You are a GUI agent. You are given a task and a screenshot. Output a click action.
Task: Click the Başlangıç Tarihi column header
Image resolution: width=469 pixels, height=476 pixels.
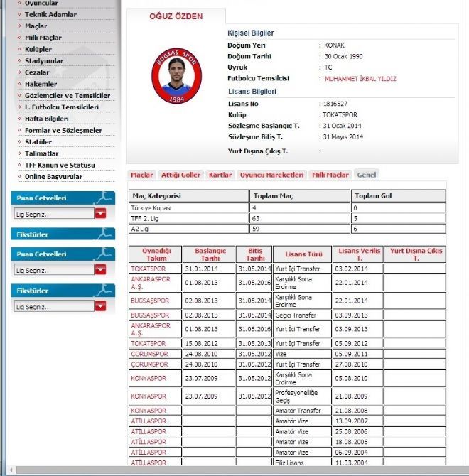click(209, 254)
